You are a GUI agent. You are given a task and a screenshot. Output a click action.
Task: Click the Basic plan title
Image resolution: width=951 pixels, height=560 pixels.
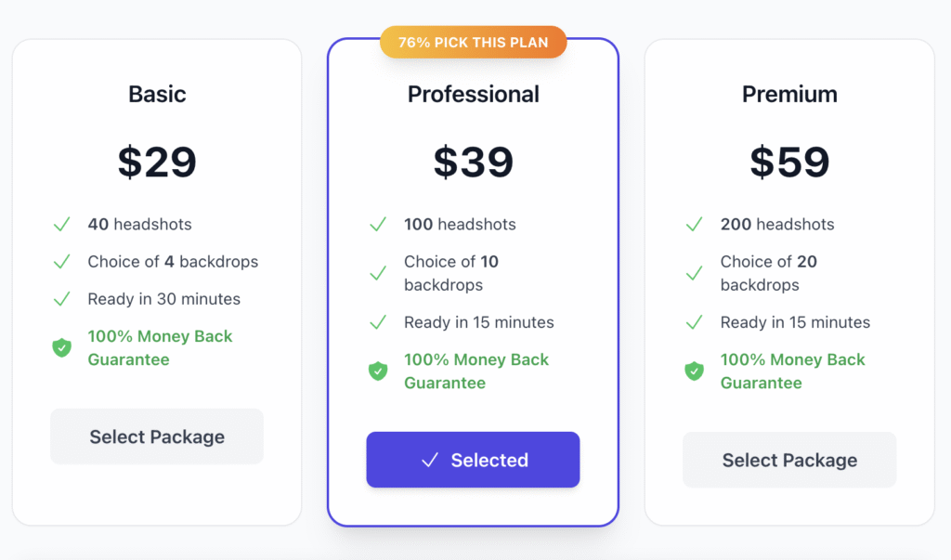coord(156,94)
